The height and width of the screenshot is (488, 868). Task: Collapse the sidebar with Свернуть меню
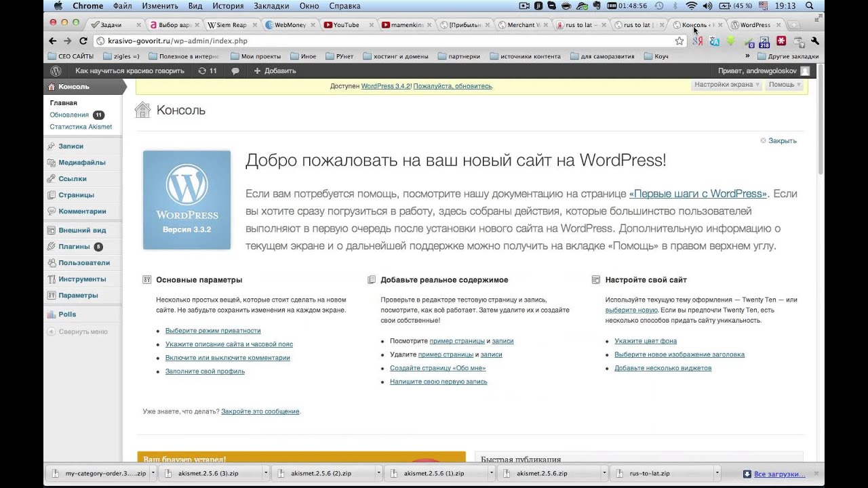tap(79, 331)
